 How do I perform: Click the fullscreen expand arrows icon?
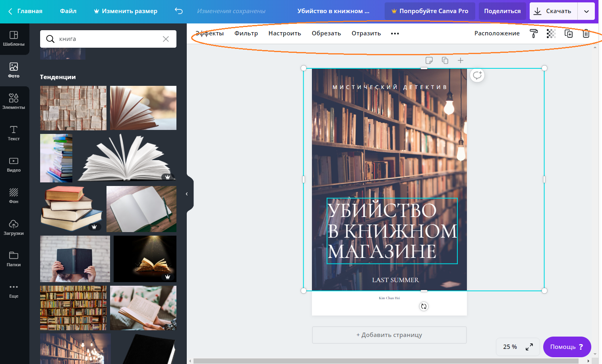529,347
